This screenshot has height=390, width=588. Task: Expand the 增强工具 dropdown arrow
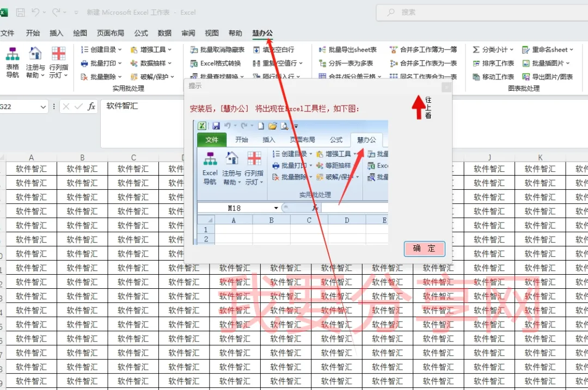click(x=170, y=49)
